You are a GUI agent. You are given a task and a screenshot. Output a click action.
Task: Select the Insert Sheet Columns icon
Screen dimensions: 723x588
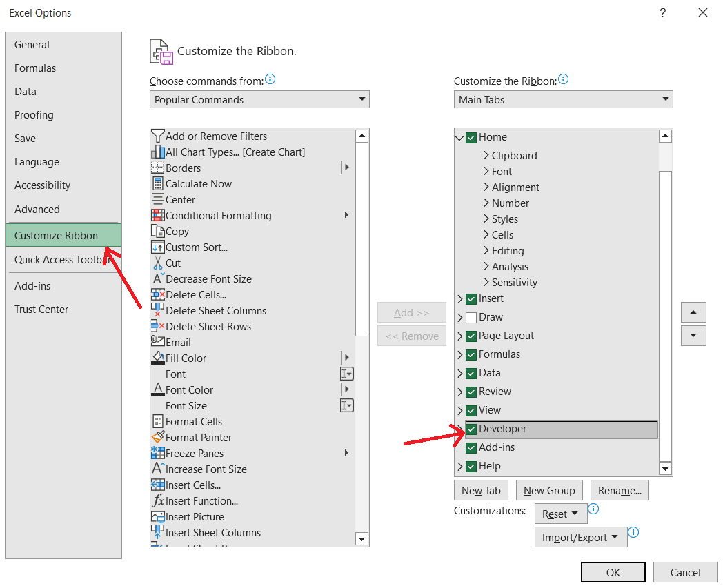(x=158, y=532)
